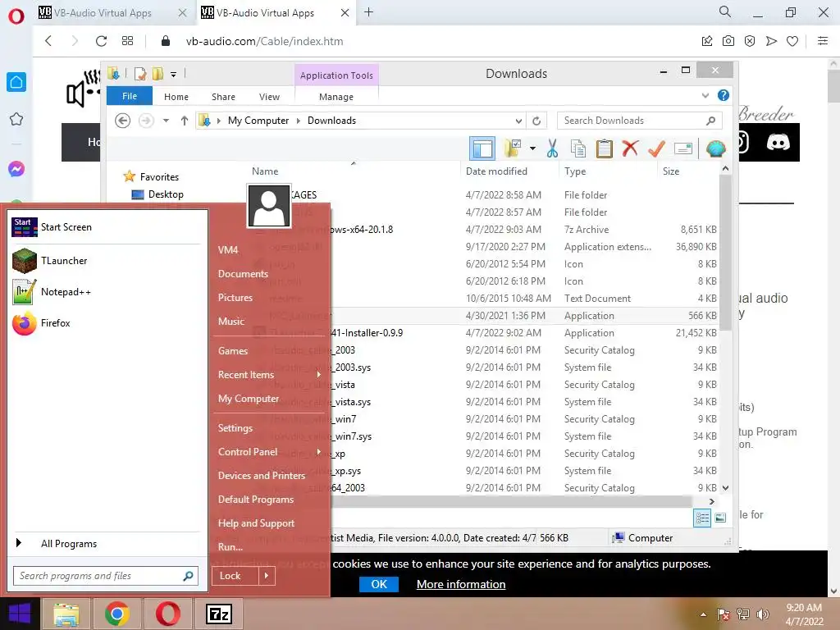Open Messenger in Opera sidebar
840x630 pixels.
click(16, 169)
